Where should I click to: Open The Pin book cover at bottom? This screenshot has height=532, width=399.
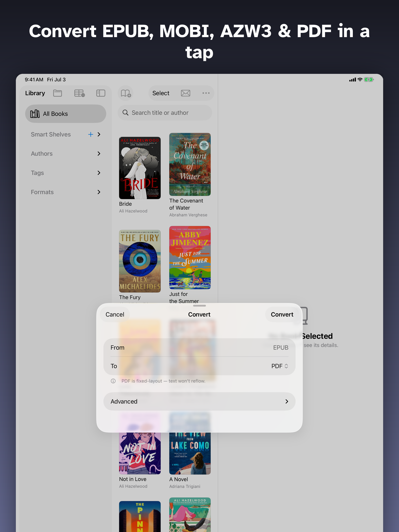(140, 516)
